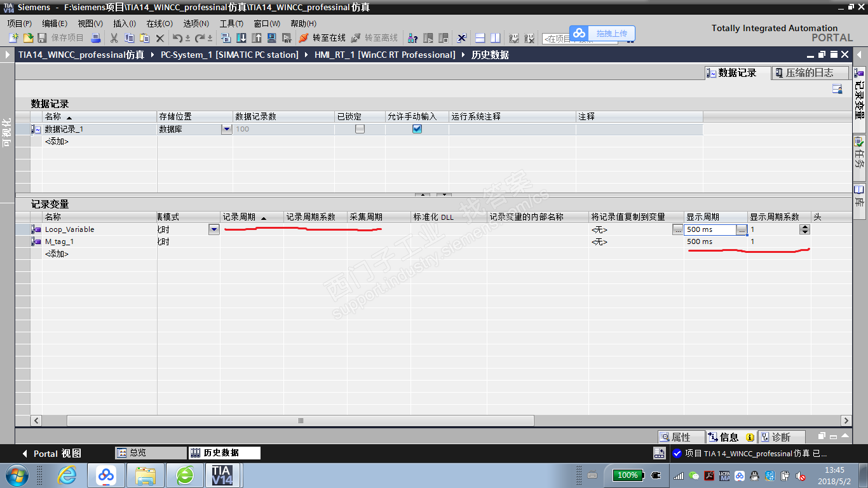
Task: Open the Windows Start menu
Action: pos(16,475)
